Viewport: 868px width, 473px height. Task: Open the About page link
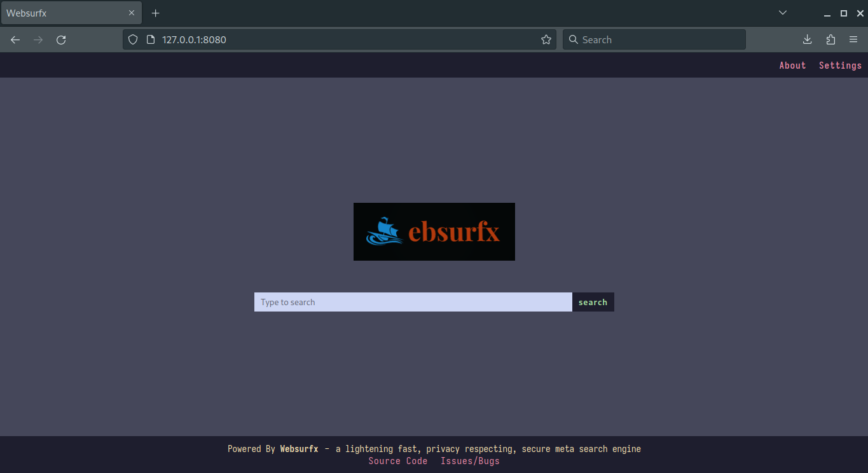pyautogui.click(x=792, y=65)
